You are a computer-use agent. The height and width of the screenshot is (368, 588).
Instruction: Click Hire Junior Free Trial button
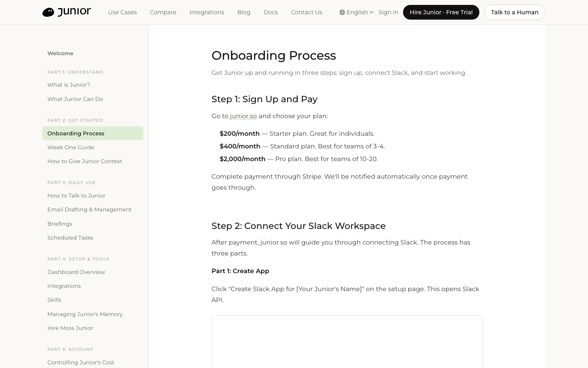441,12
